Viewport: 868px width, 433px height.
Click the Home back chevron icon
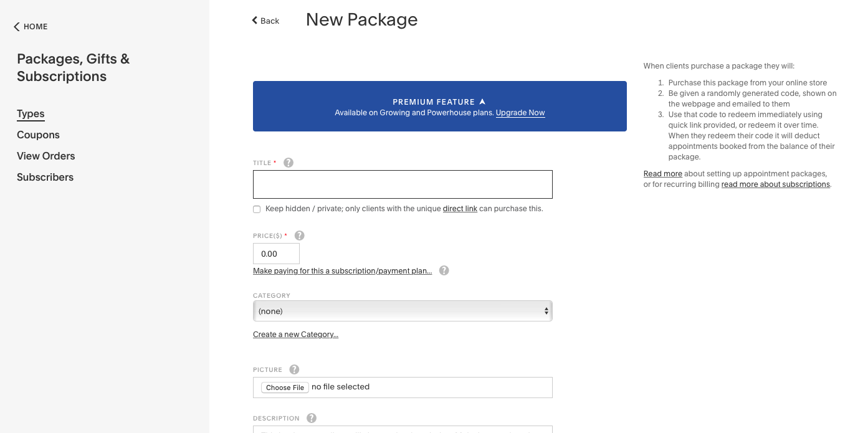(x=17, y=27)
